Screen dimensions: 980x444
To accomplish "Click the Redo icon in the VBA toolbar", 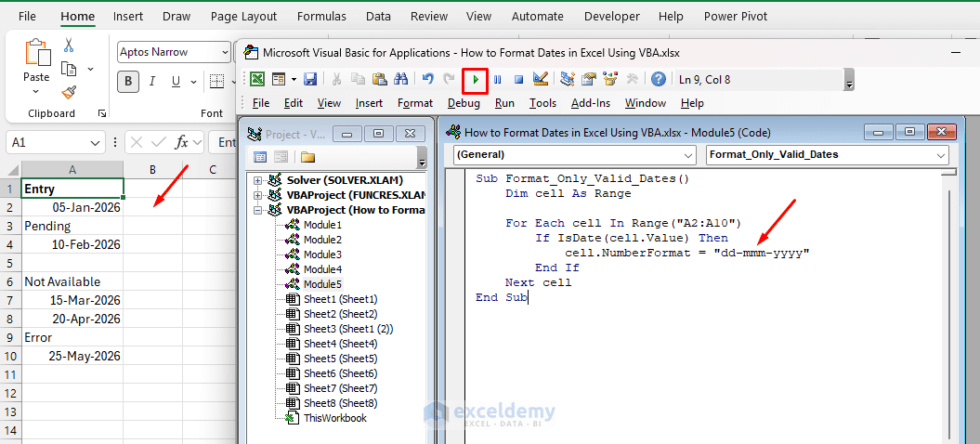I will pos(449,80).
